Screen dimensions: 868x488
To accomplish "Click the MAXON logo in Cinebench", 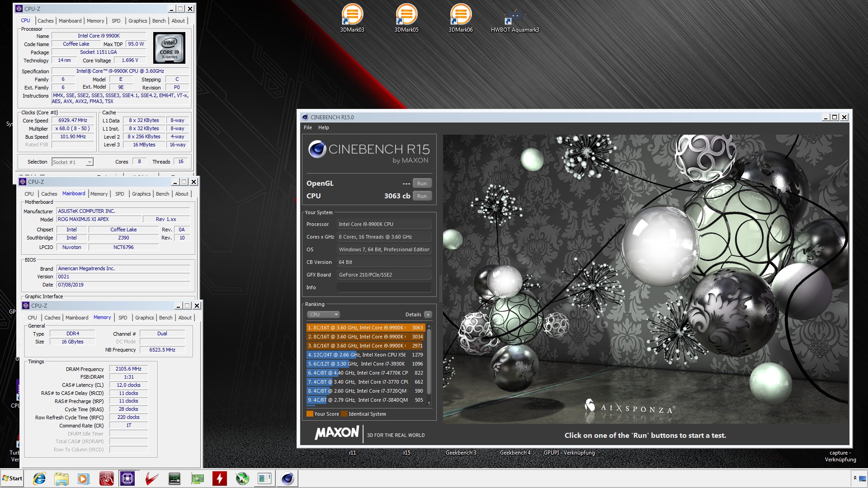I will tap(337, 433).
